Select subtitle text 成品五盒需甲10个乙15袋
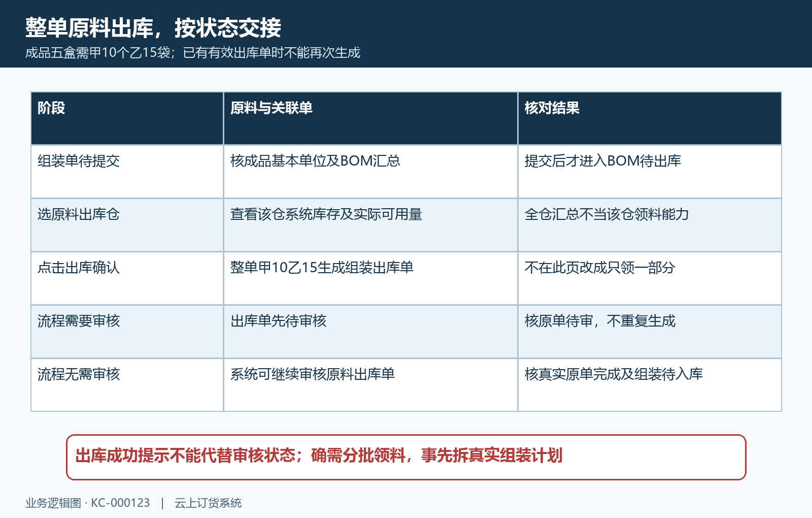812x518 pixels. point(98,53)
